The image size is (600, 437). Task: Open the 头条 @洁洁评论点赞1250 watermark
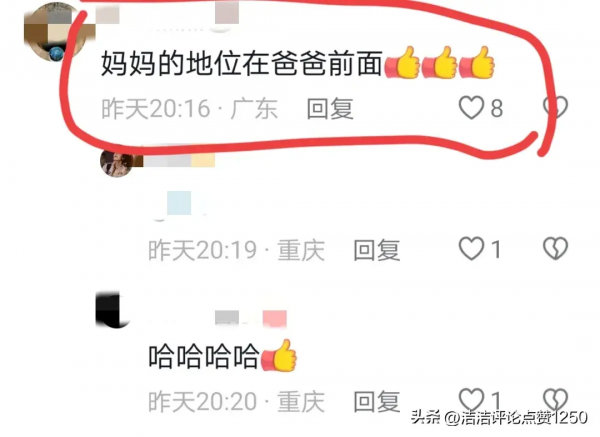point(499,417)
